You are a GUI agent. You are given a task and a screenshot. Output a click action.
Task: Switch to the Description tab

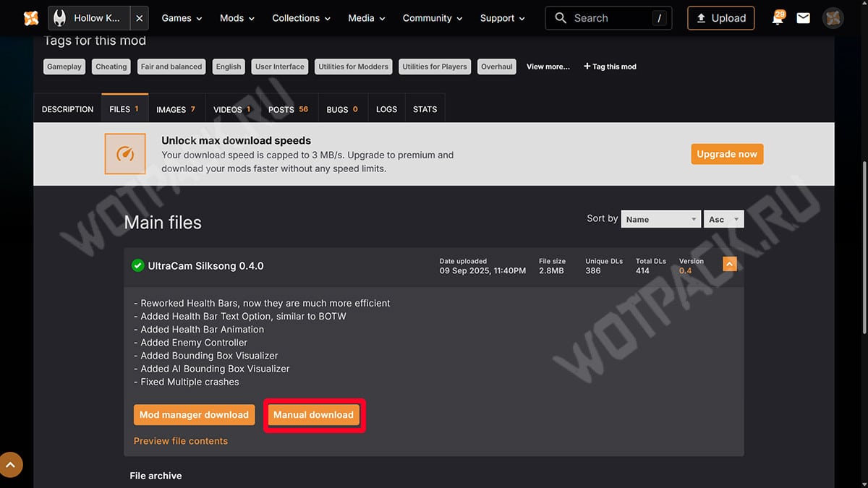click(68, 109)
